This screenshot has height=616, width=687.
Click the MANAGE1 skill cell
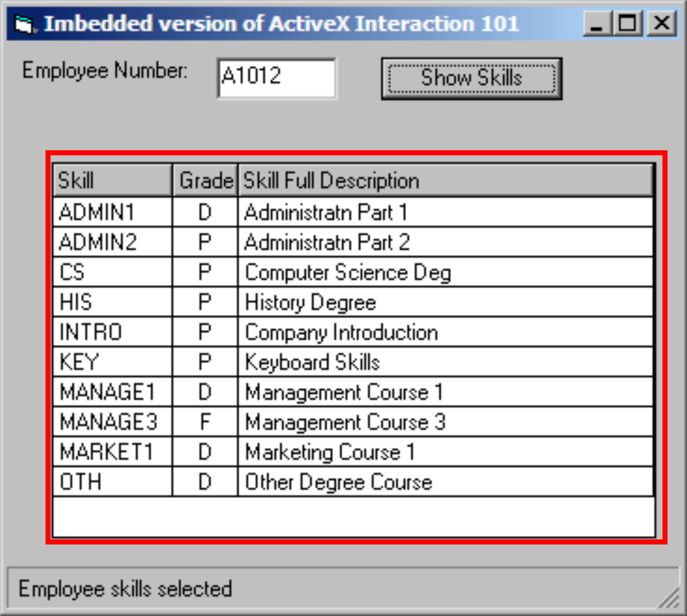click(112, 392)
